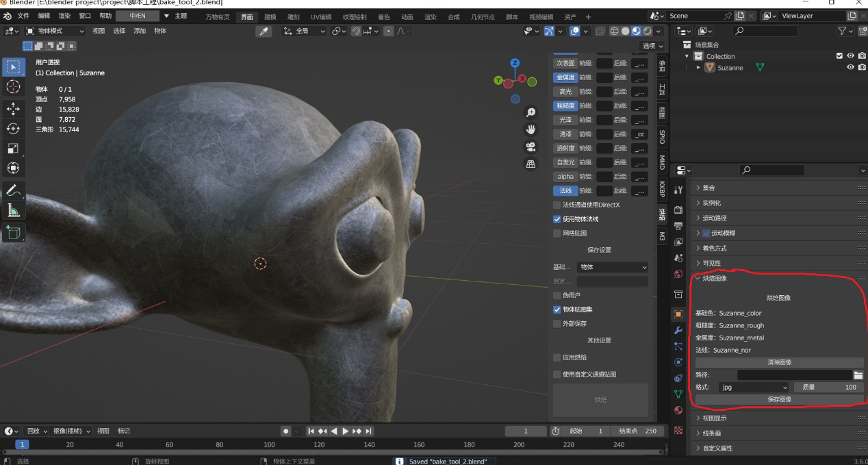Click the pan view hand icon

[x=531, y=129]
